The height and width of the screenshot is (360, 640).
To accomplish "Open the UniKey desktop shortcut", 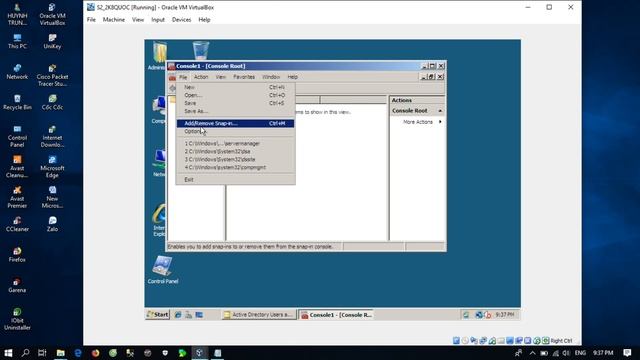I will pos(52,42).
